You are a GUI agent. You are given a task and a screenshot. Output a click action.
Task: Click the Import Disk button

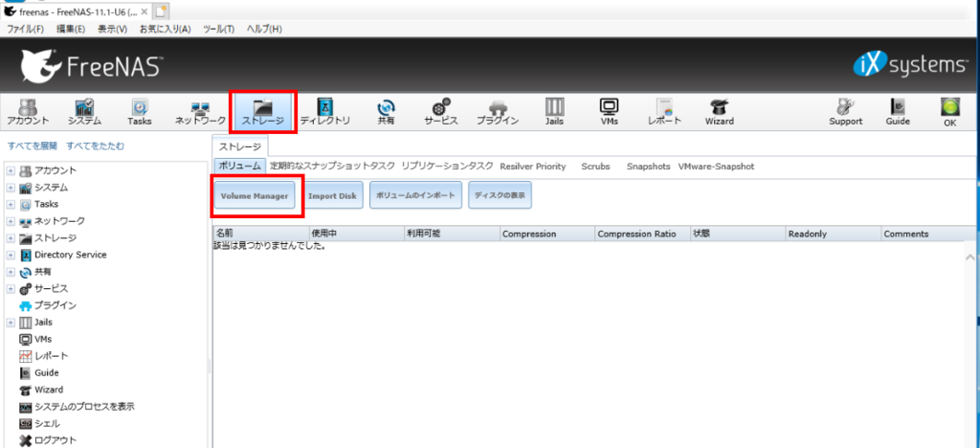click(332, 195)
